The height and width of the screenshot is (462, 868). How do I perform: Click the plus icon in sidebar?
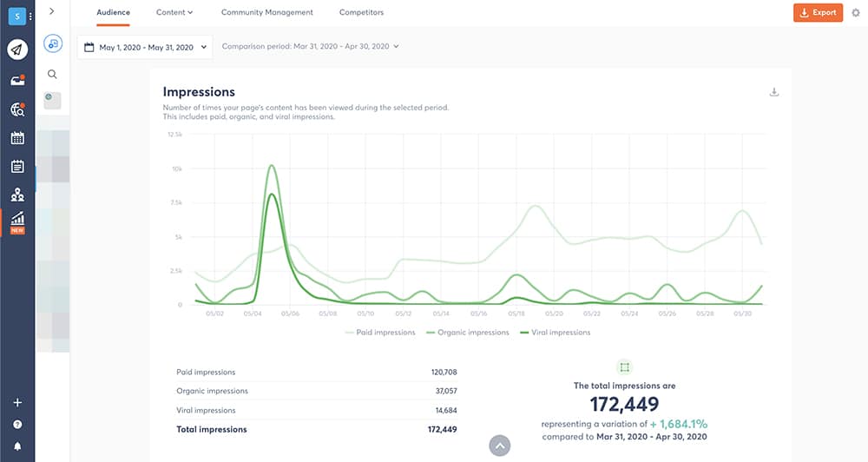click(x=17, y=403)
